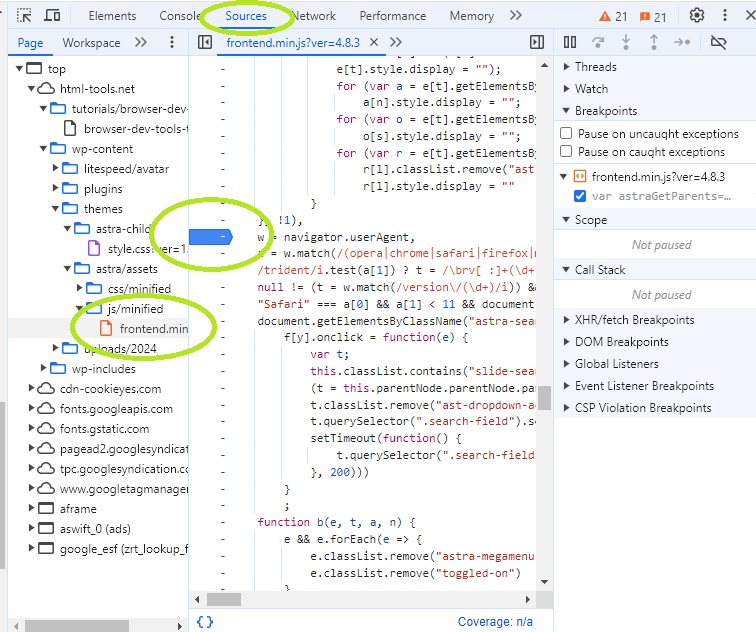
Task: Hide the debugger sidebar icon
Action: 537,42
